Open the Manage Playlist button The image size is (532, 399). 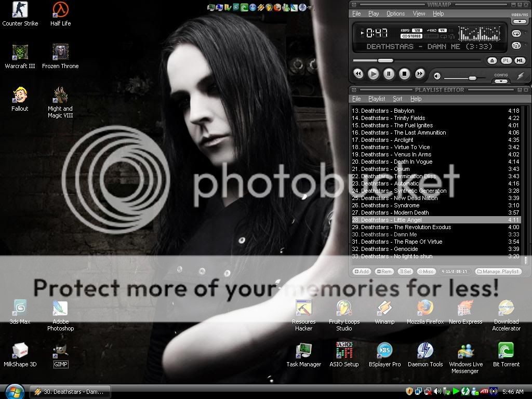498,271
